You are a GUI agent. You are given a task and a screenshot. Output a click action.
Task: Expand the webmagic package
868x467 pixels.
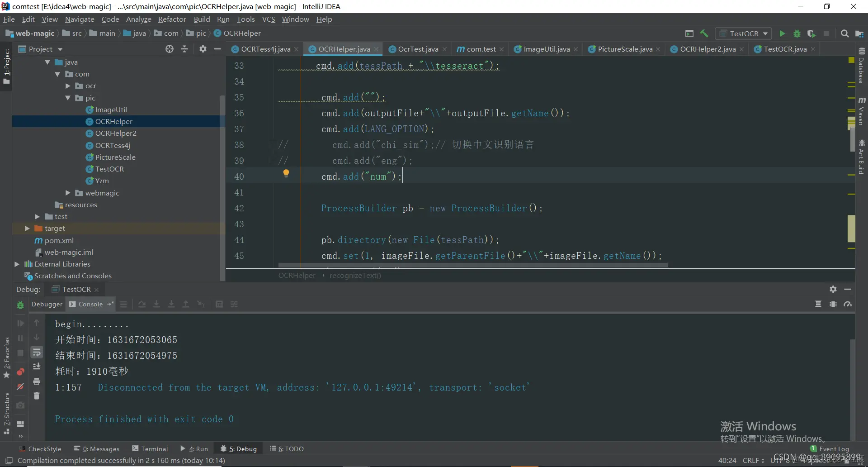coord(68,193)
